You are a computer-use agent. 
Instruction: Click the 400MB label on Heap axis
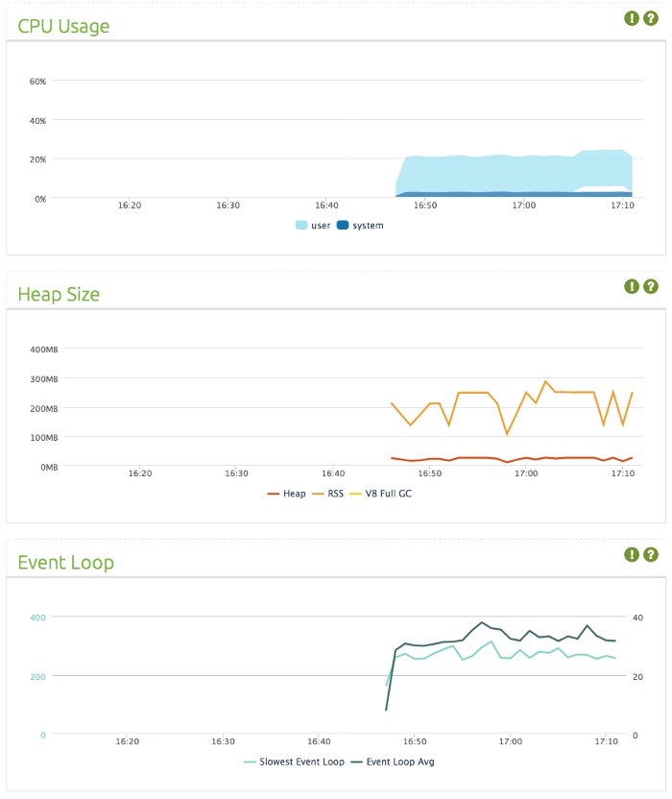tap(44, 350)
